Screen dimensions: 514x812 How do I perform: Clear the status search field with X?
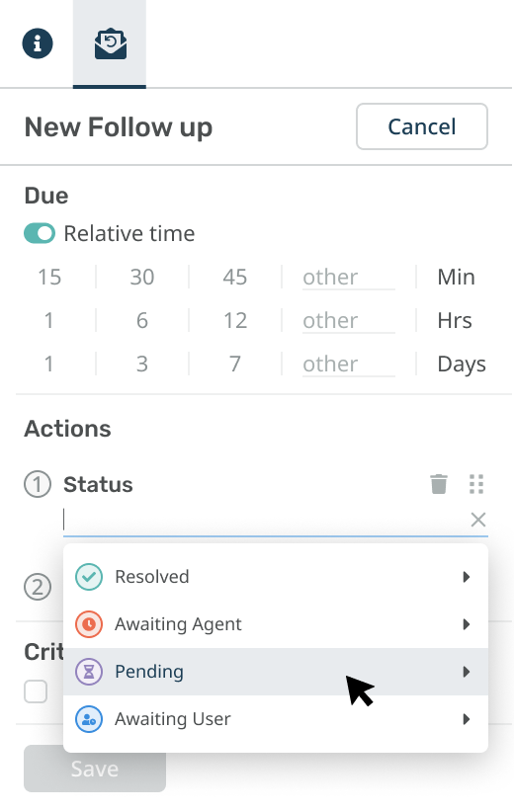(477, 520)
